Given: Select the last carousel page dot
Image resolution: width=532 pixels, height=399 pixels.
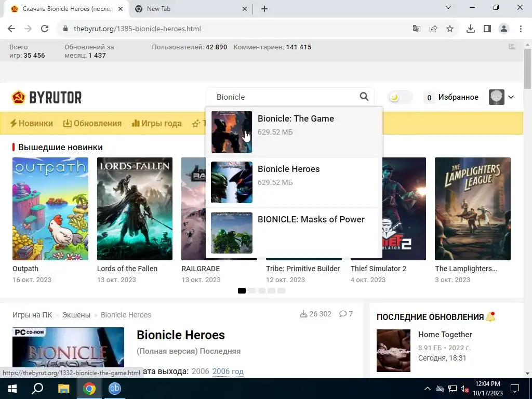Looking at the screenshot, I should (282, 291).
